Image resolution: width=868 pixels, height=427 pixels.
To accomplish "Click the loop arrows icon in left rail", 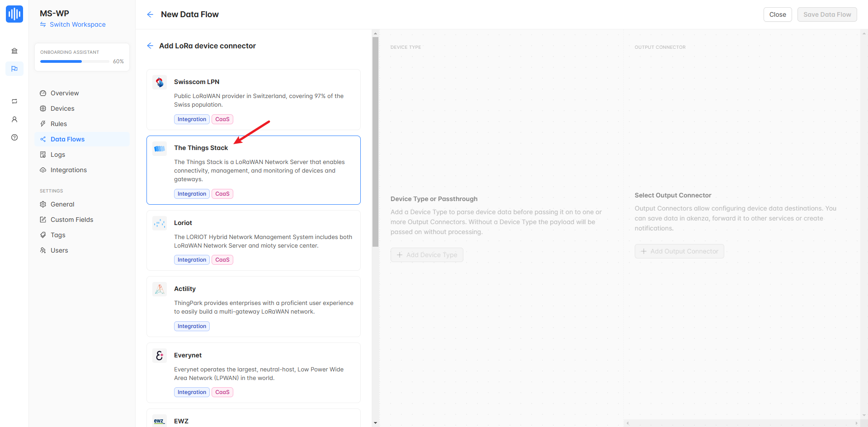I will point(14,101).
